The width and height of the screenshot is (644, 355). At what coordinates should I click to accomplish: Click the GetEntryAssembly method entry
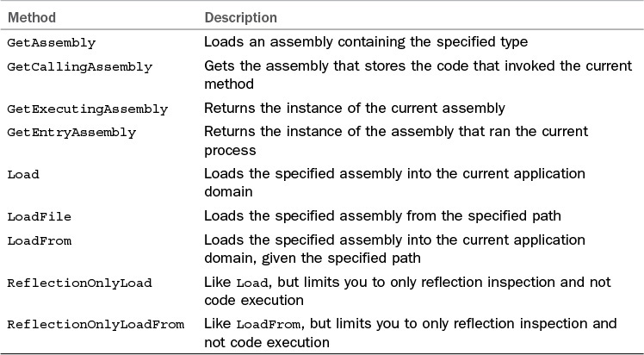(x=71, y=133)
